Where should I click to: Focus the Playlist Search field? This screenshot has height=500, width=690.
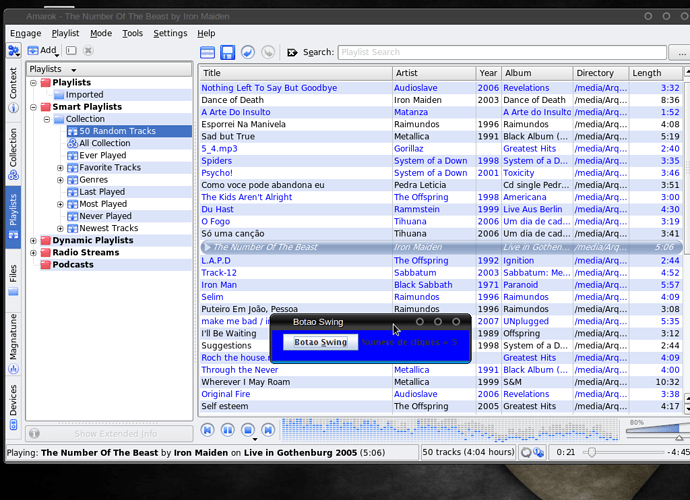[x=502, y=52]
